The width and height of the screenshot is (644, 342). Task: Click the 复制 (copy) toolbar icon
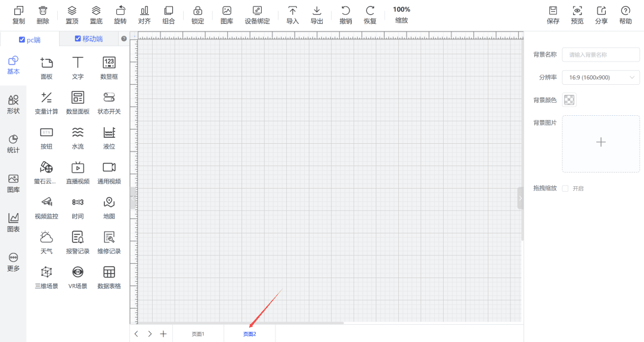click(19, 11)
